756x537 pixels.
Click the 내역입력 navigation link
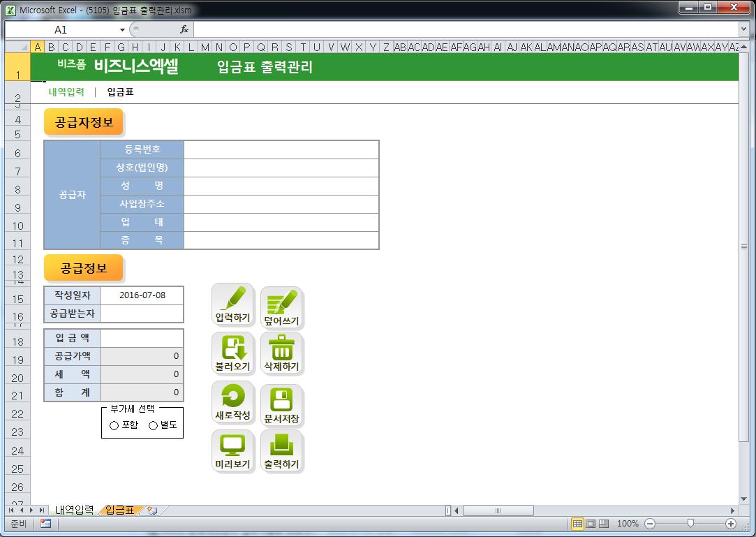pos(66,92)
